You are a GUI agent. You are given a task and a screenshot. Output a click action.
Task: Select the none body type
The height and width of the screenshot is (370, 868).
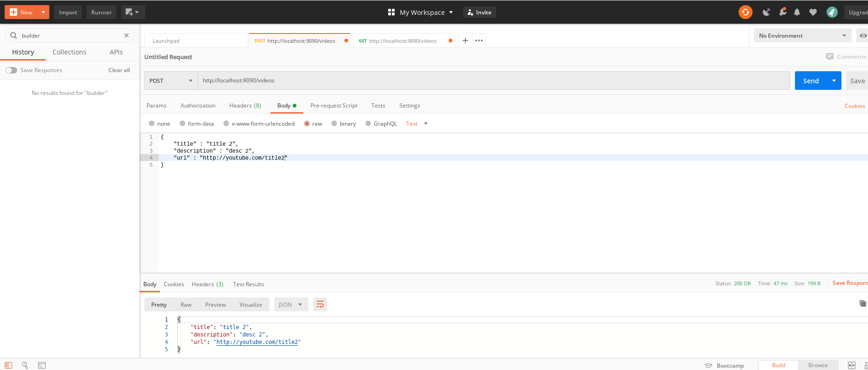click(x=152, y=123)
